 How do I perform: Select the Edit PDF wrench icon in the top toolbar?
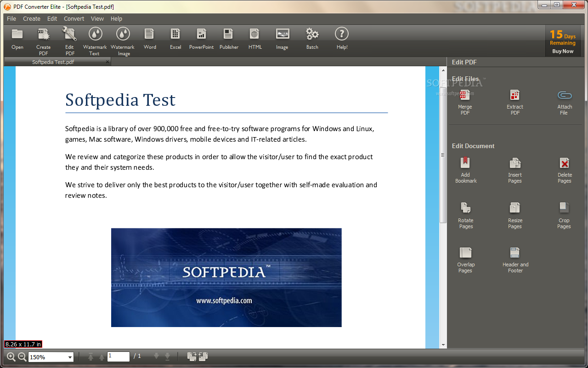coord(70,34)
